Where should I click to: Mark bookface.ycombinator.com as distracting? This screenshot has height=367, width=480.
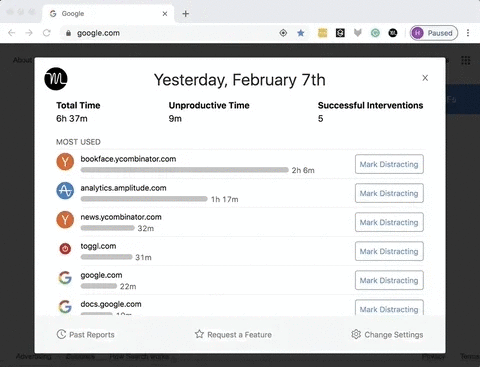389,164
